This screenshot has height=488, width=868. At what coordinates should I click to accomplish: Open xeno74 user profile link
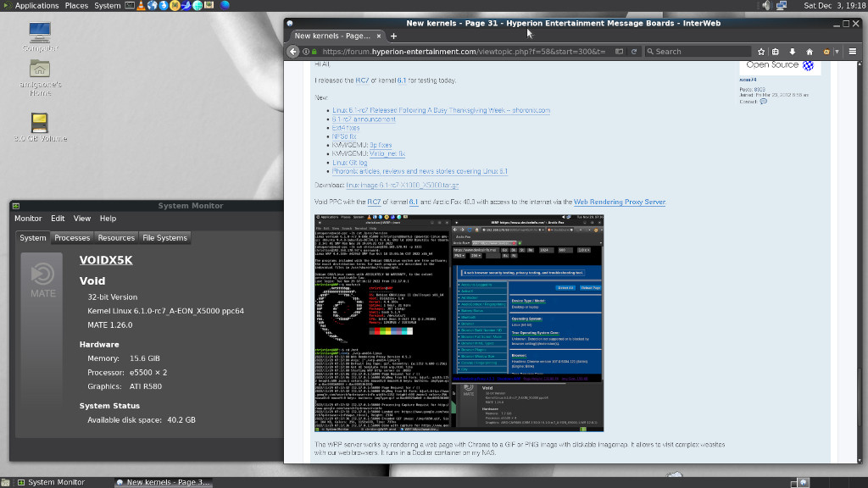click(748, 80)
